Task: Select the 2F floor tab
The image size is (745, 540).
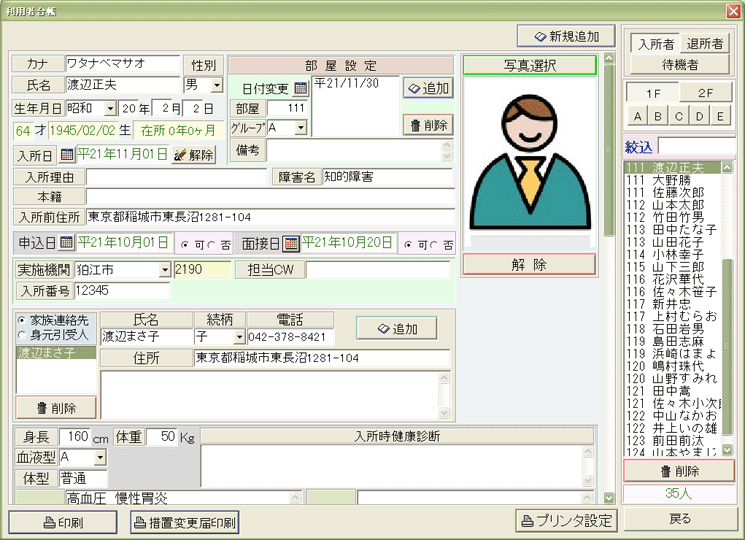Action: 706,93
